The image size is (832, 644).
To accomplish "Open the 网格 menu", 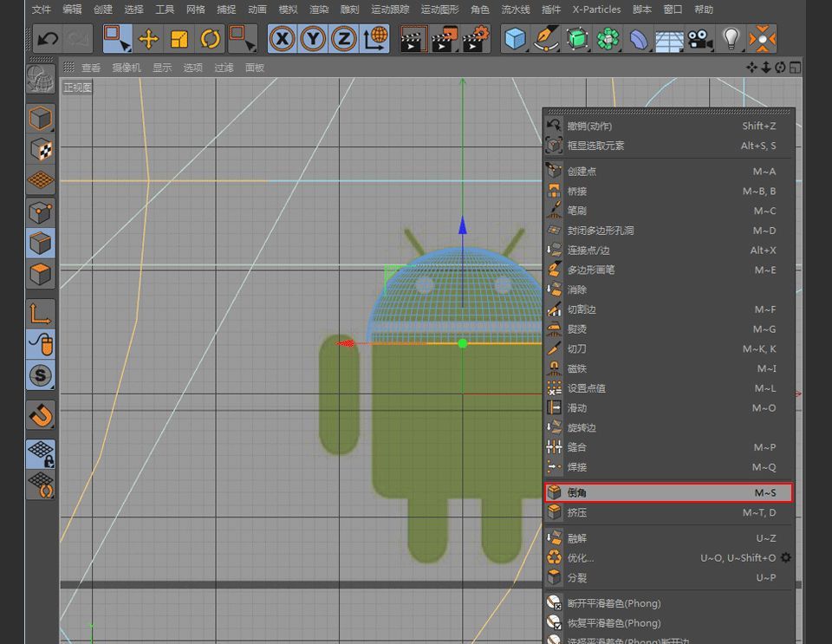I will [195, 10].
